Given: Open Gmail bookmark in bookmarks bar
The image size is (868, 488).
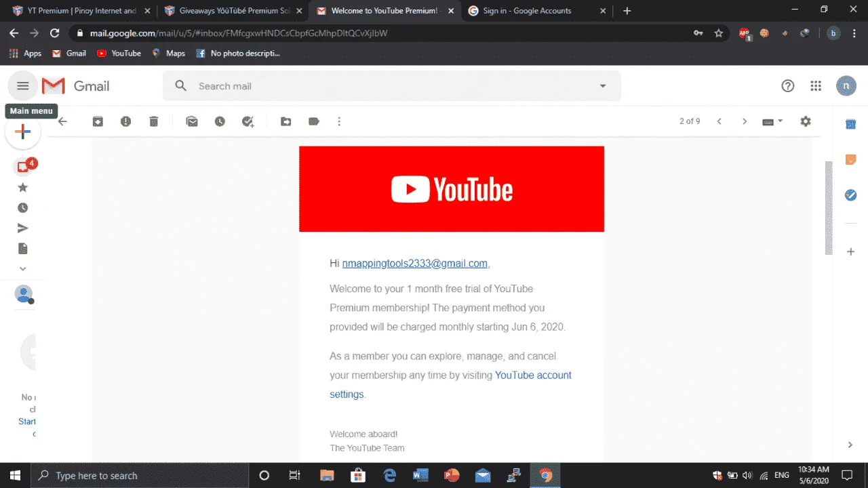Looking at the screenshot, I should tap(69, 53).
